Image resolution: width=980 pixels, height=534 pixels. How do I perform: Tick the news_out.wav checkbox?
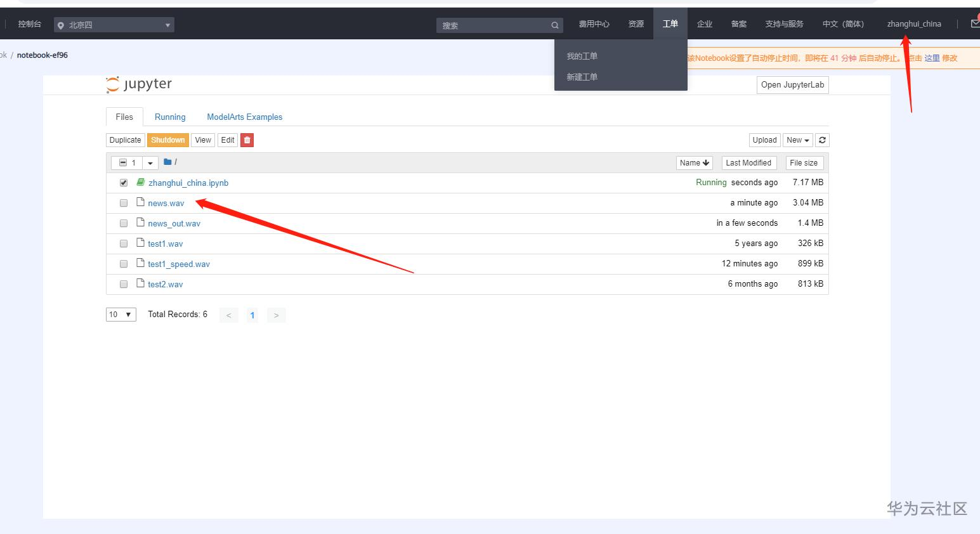click(x=124, y=223)
